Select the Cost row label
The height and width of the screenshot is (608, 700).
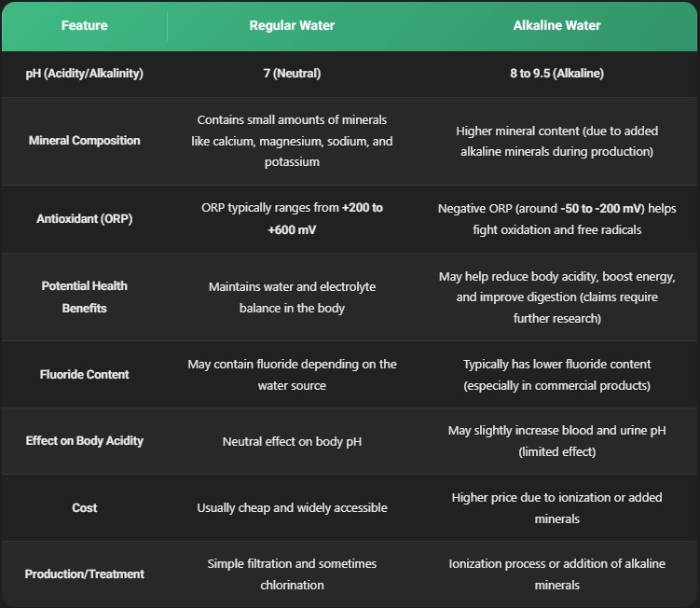pyautogui.click(x=85, y=508)
